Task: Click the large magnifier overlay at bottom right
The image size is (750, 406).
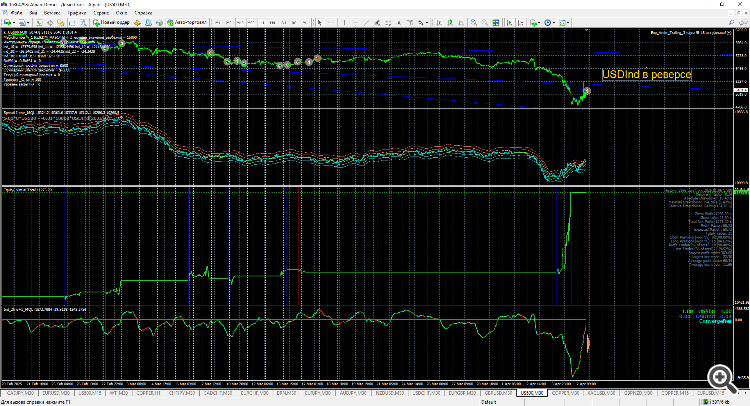Action: (x=719, y=376)
